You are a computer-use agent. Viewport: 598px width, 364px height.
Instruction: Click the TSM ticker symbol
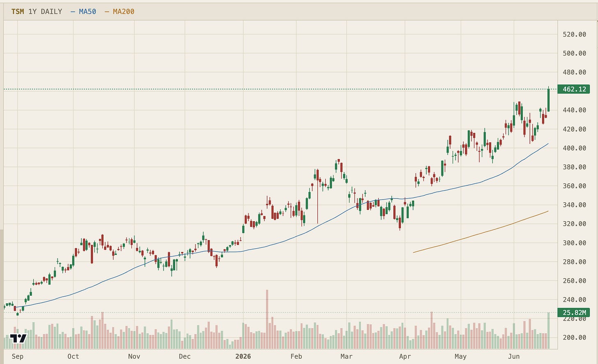(17, 11)
